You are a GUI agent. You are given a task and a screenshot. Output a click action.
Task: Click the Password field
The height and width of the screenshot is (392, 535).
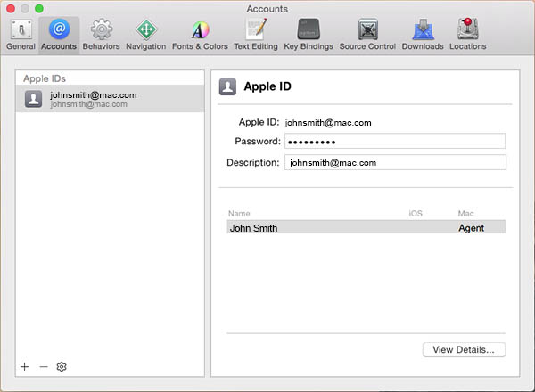tap(395, 141)
